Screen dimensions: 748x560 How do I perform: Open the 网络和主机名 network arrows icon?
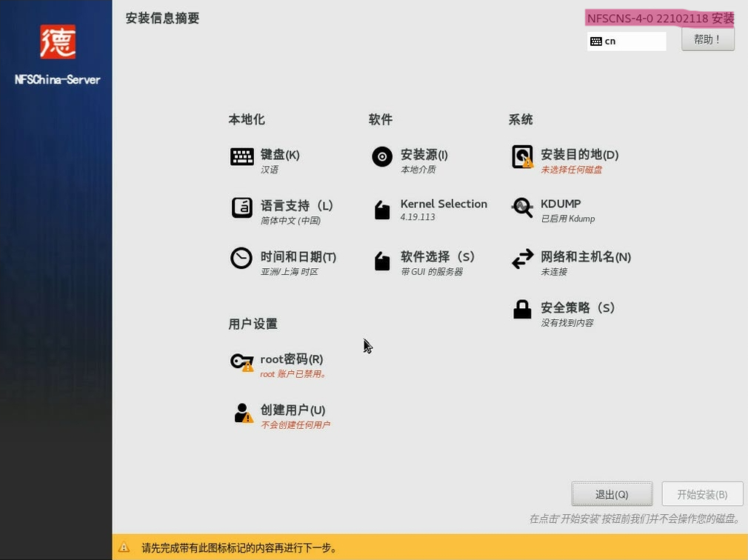click(522, 259)
